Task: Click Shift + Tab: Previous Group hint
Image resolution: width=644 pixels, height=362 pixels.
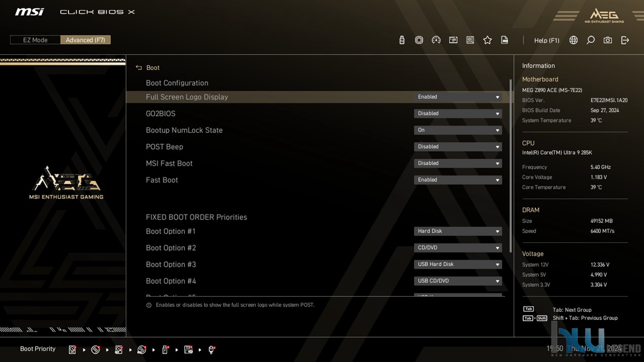Action: tap(585, 318)
